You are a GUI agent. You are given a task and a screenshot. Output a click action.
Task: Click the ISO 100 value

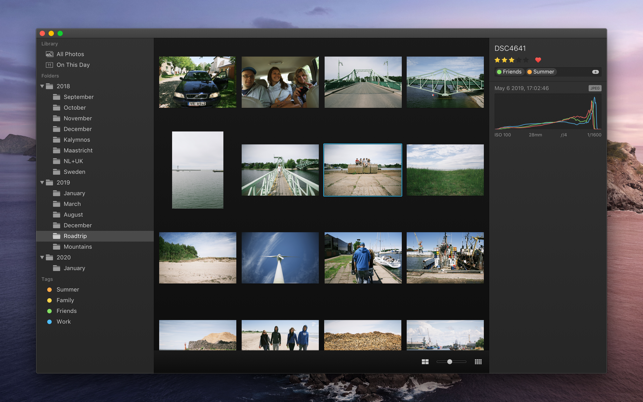503,135
